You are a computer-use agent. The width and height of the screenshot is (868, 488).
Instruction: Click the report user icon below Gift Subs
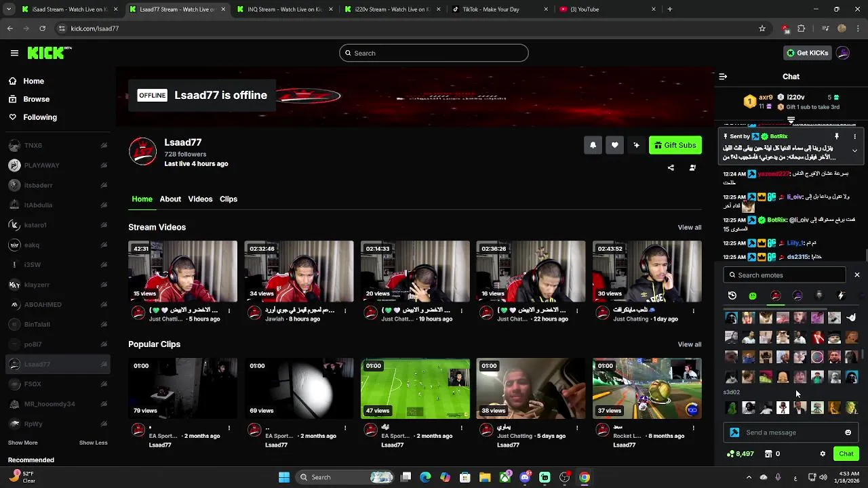click(692, 168)
